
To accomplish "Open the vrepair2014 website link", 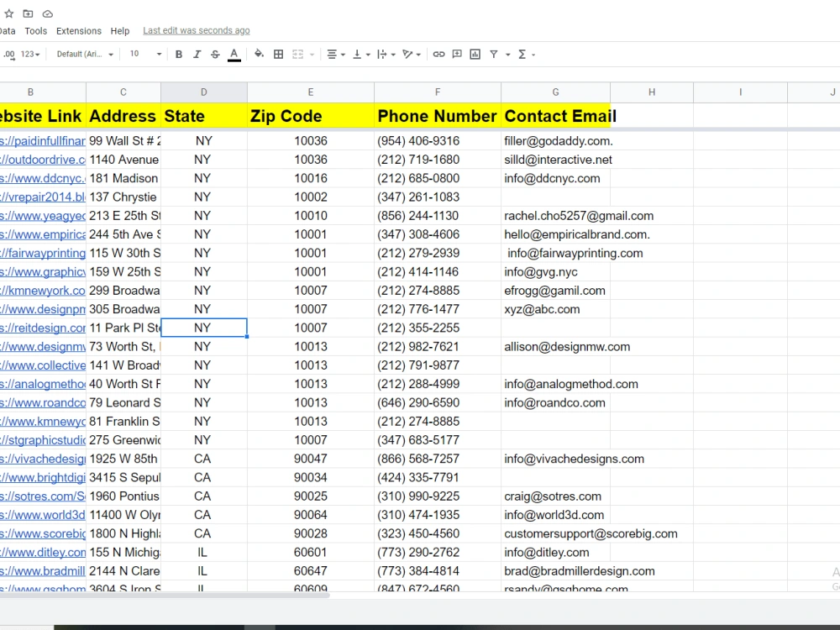I will pos(43,197).
